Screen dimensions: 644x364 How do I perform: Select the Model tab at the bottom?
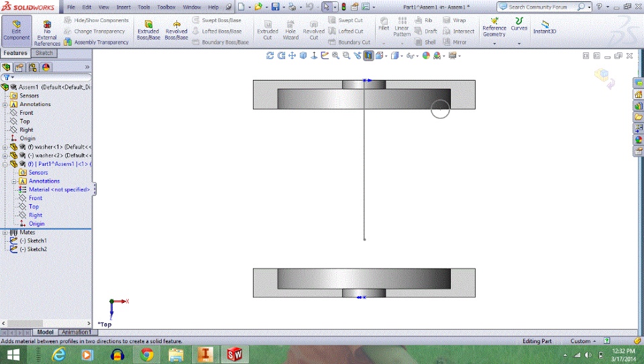pos(45,332)
